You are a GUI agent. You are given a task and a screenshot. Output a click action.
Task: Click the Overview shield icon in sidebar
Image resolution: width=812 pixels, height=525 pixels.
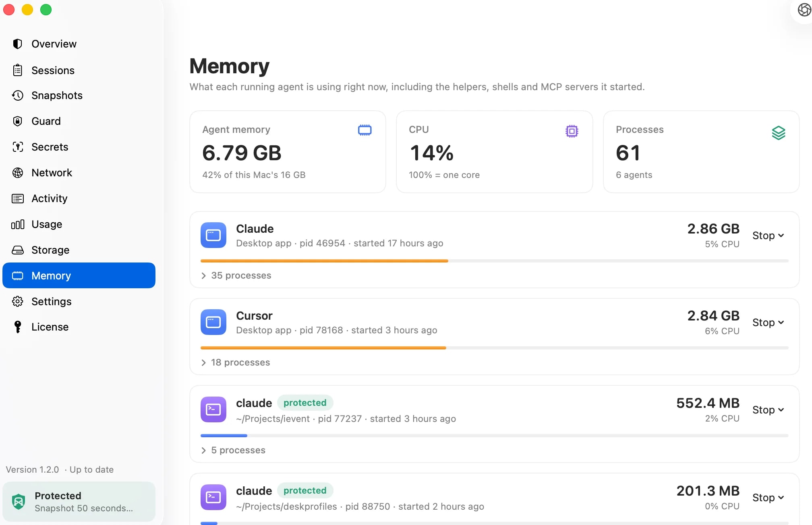[17, 44]
